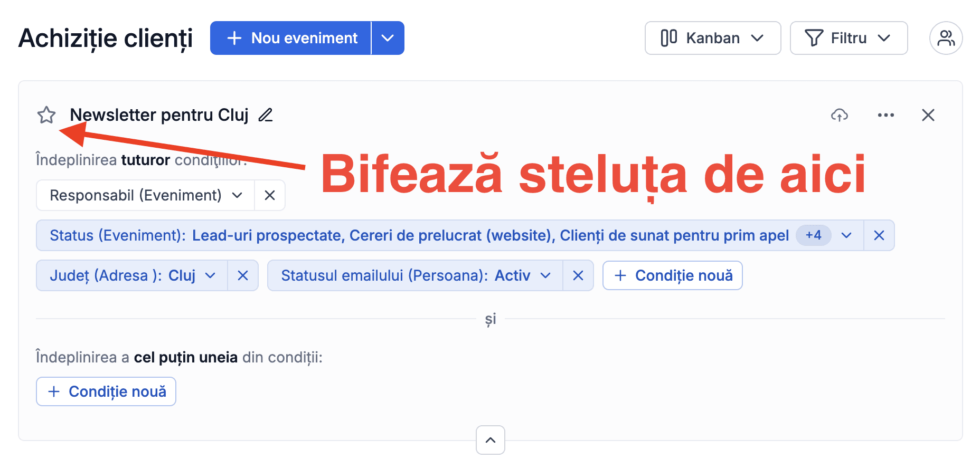Expand the Județ (Adresa) Cluj selector
This screenshot has width=980, height=459.
[x=132, y=275]
